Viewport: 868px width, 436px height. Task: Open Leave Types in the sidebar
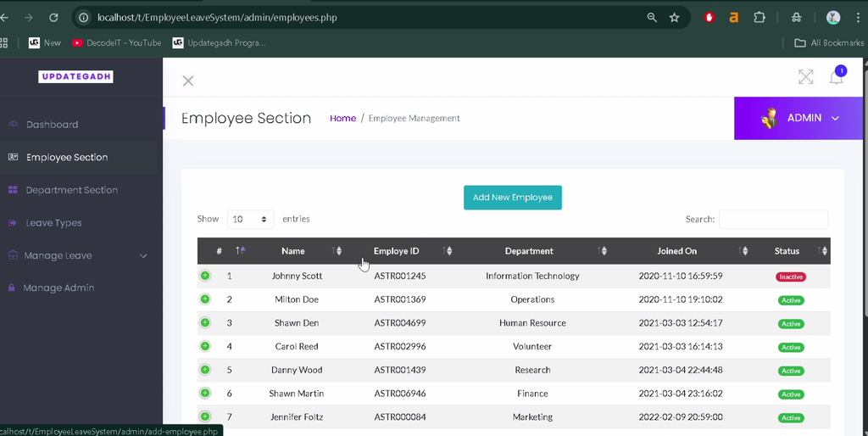tap(53, 223)
